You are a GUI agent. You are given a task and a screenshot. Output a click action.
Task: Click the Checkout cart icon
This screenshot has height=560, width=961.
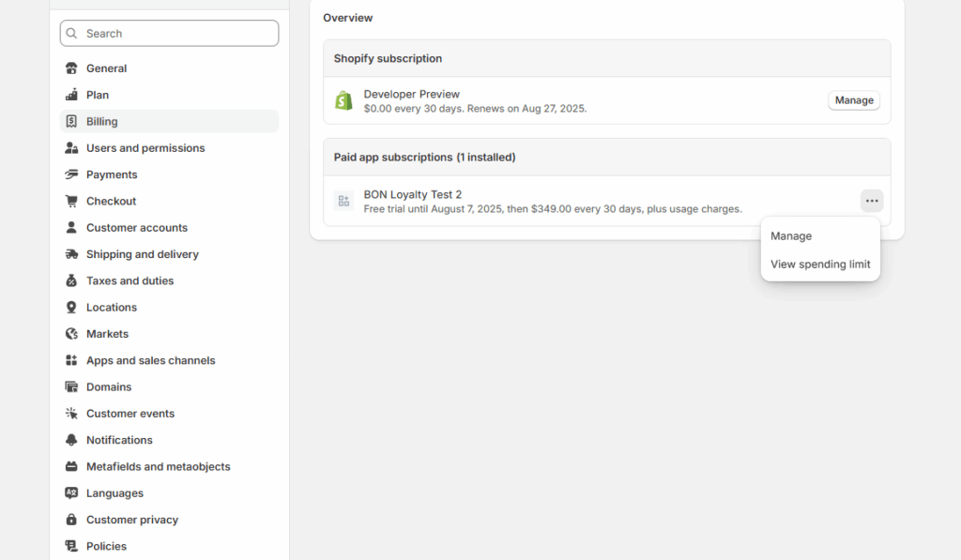(x=71, y=201)
